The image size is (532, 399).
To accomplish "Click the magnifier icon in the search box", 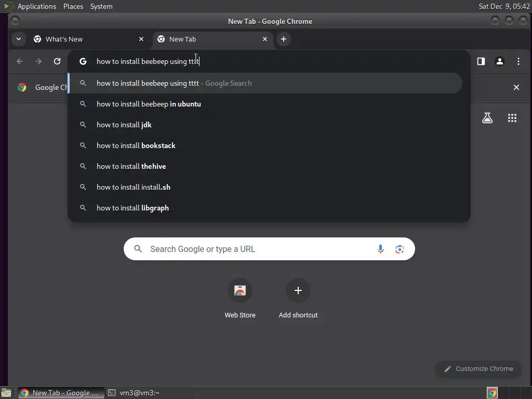I will [x=138, y=249].
